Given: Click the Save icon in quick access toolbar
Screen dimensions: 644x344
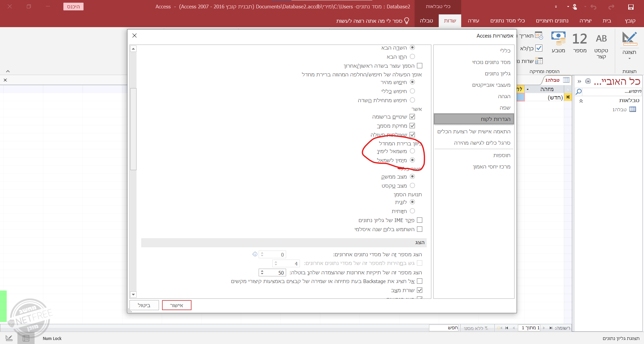Looking at the screenshot, I should 631,7.
